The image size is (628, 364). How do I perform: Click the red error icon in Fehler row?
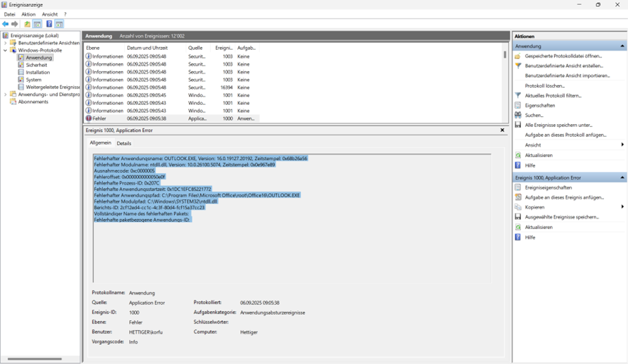[88, 118]
